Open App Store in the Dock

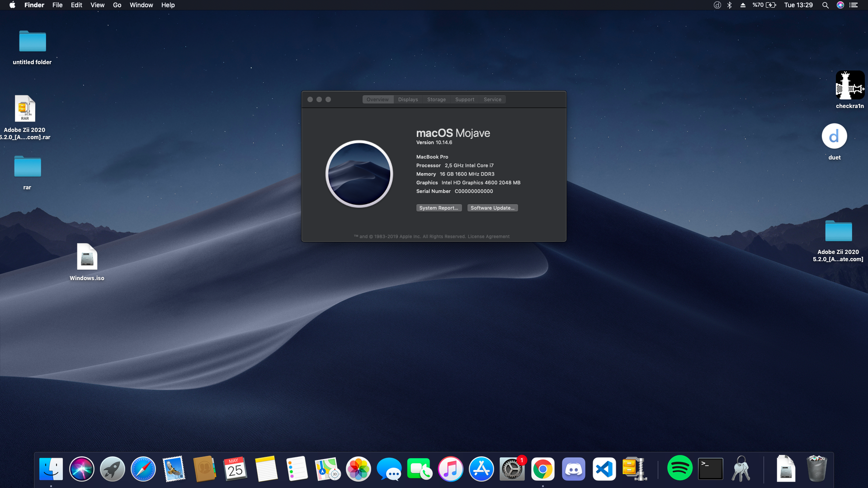click(x=481, y=469)
